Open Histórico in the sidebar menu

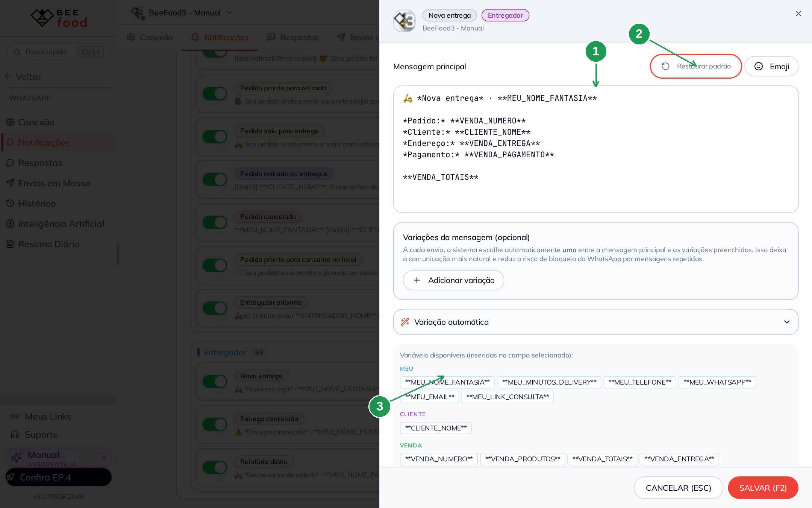(58, 203)
